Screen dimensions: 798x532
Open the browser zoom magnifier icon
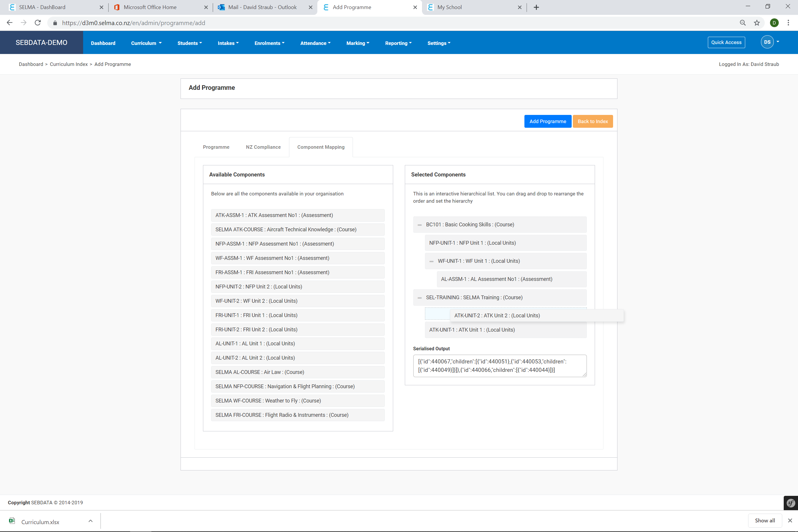point(743,23)
